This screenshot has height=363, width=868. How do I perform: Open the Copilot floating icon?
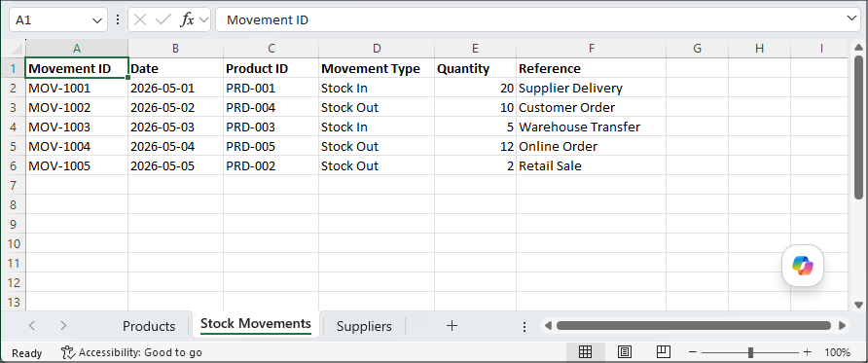coord(803,266)
